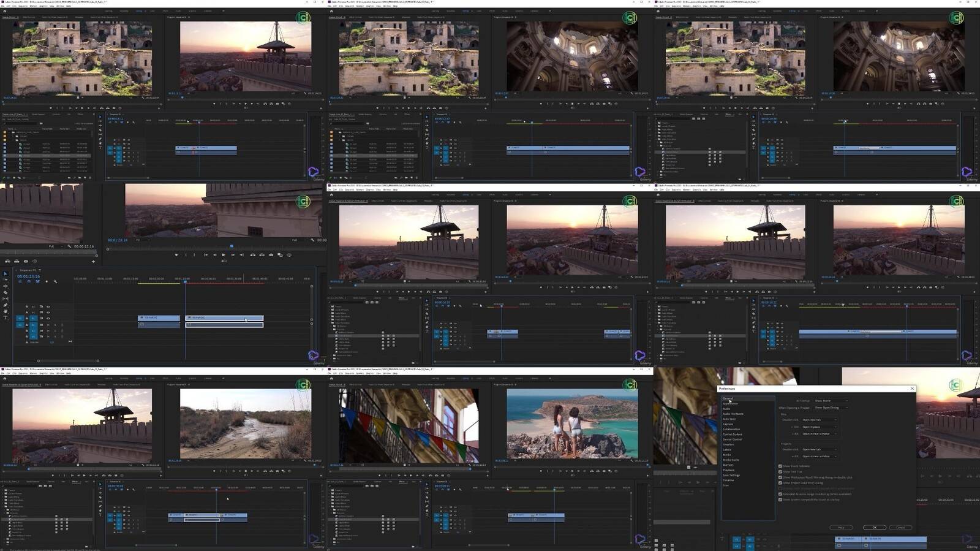The width and height of the screenshot is (980, 551).
Task: Click Add Marker icon in enlarged Program monitor
Action: [176, 255]
